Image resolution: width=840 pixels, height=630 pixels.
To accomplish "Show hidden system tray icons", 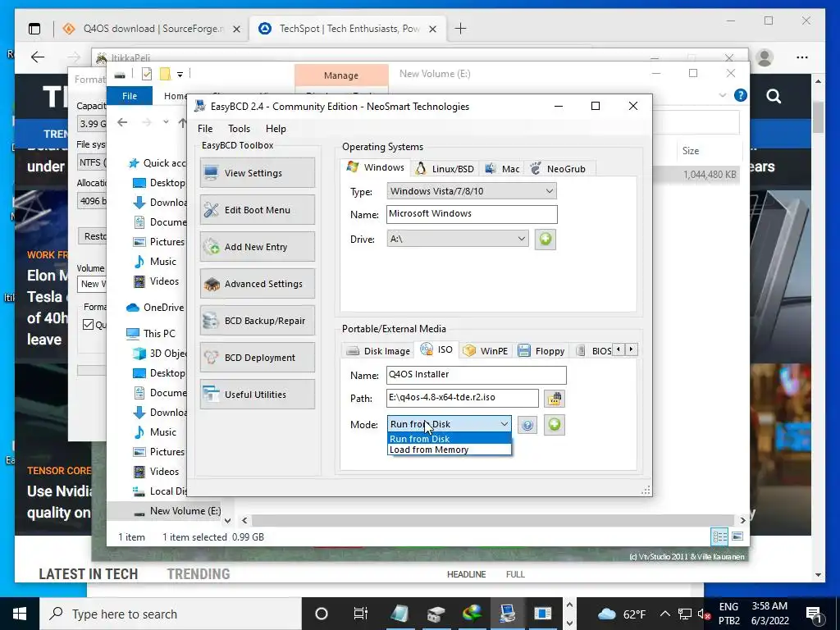I will pos(664,614).
